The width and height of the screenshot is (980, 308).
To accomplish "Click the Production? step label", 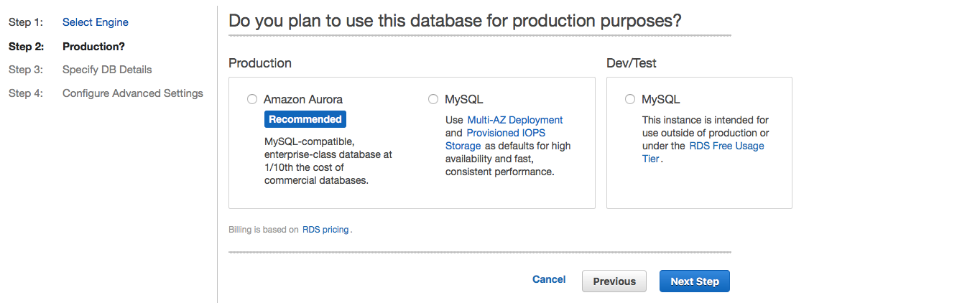I will [93, 47].
